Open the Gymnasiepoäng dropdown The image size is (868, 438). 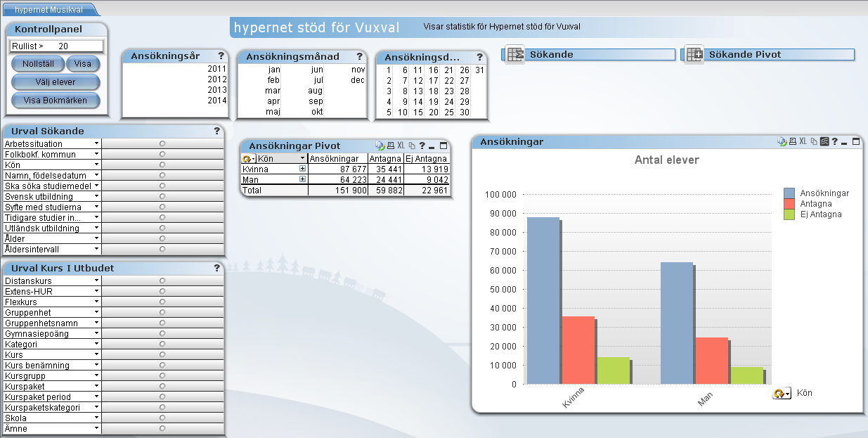pos(96,333)
